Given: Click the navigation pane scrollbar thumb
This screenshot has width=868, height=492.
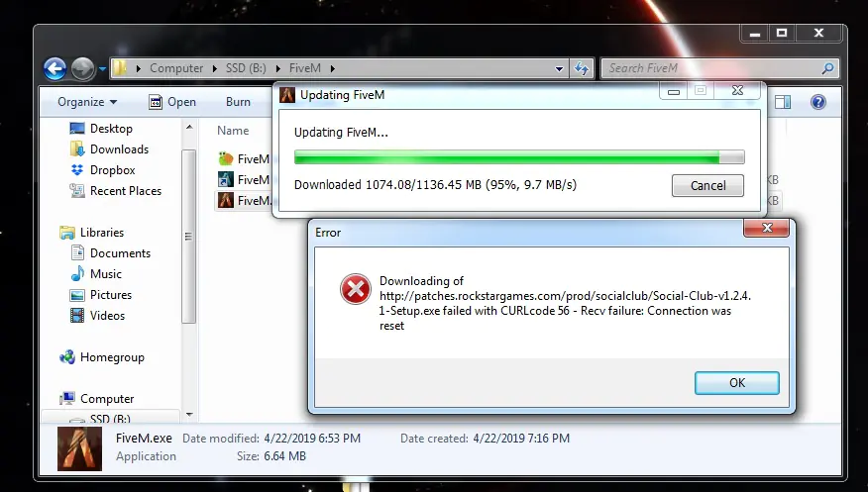Looking at the screenshot, I should [189, 236].
